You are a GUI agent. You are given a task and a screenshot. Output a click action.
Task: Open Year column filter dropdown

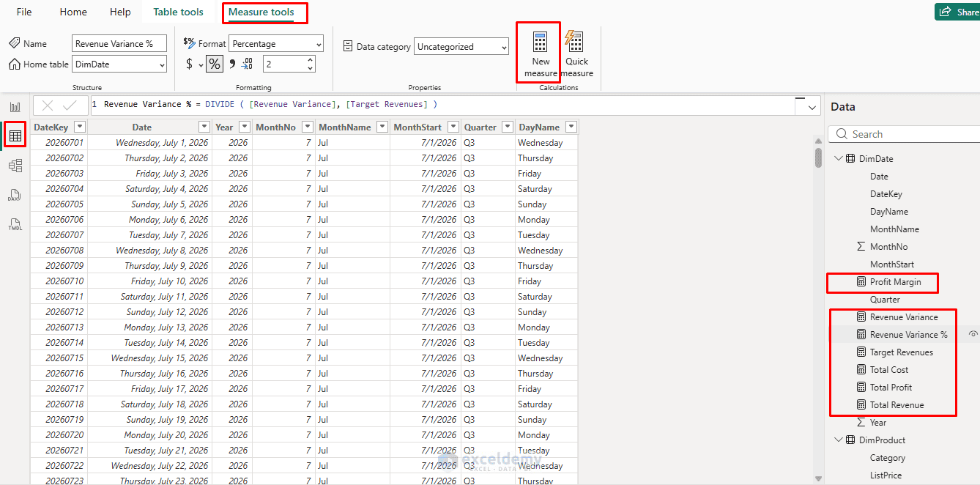pos(244,127)
